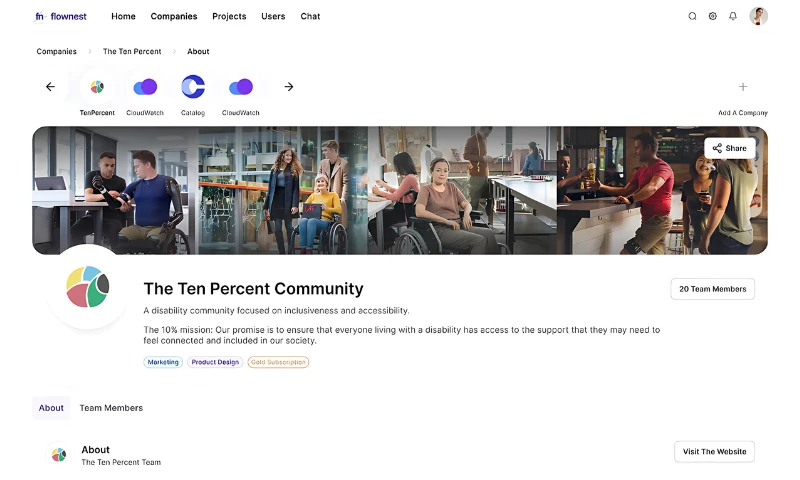800x480 pixels.
Task: Click the Gold Subscription tag
Action: [x=278, y=362]
